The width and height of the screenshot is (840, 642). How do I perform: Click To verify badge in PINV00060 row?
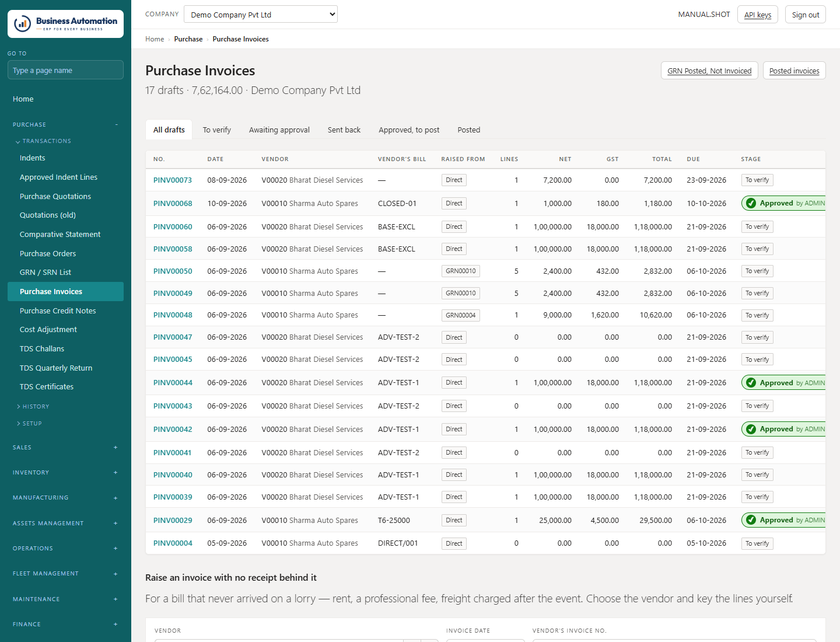pos(757,226)
